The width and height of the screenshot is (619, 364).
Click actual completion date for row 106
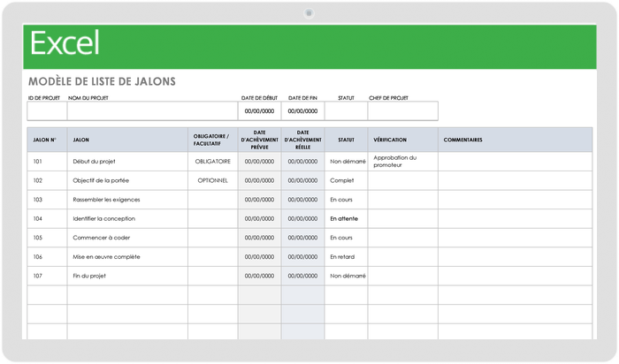pos(302,257)
